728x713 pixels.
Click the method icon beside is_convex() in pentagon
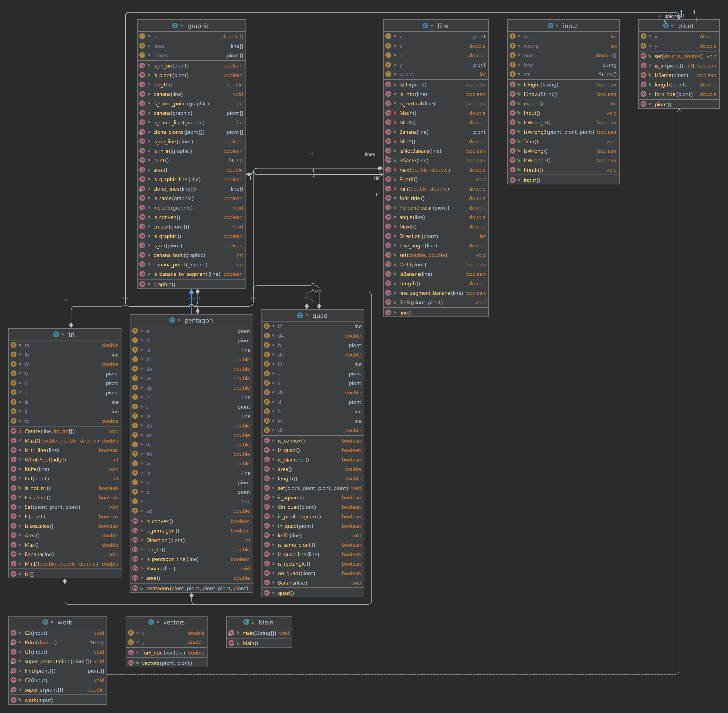pos(135,521)
